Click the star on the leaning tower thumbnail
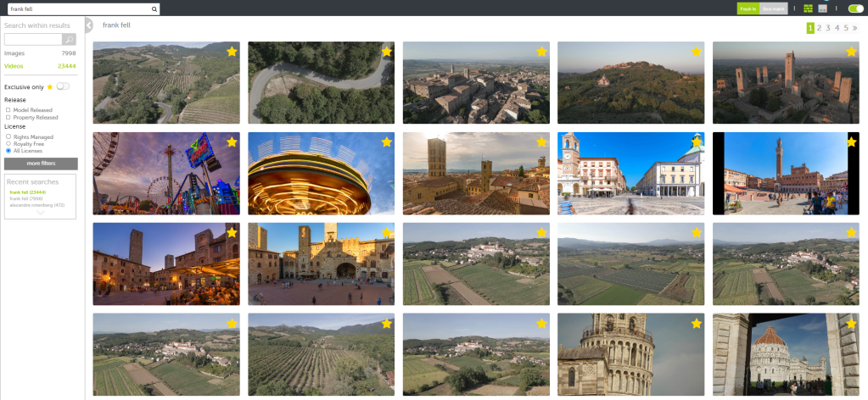 (x=696, y=323)
